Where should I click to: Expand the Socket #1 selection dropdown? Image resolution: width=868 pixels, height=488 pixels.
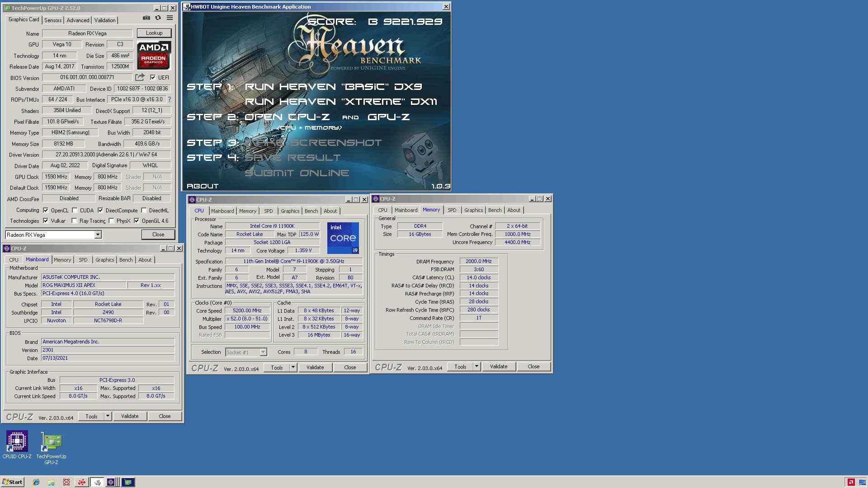[263, 352]
